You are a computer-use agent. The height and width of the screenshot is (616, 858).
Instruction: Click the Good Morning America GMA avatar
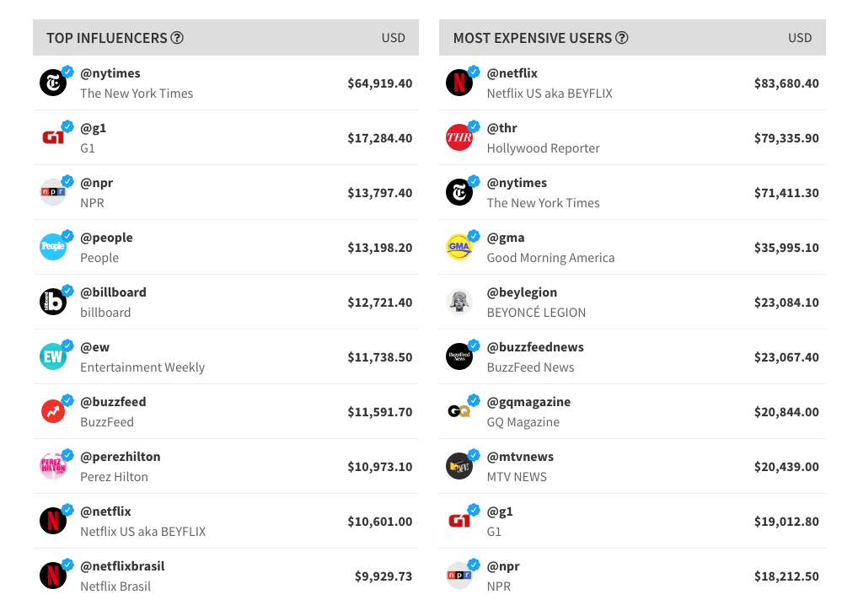459,247
